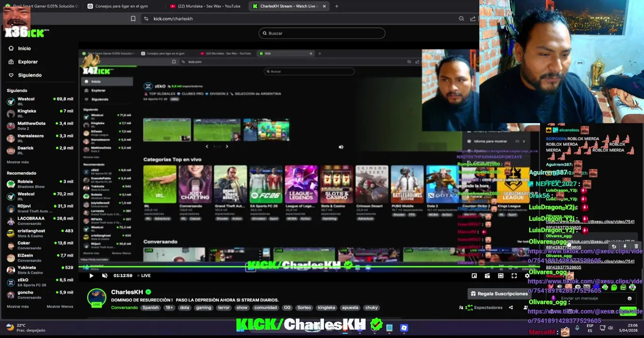Open Yukineta channel in Recomendado

(x=40, y=270)
